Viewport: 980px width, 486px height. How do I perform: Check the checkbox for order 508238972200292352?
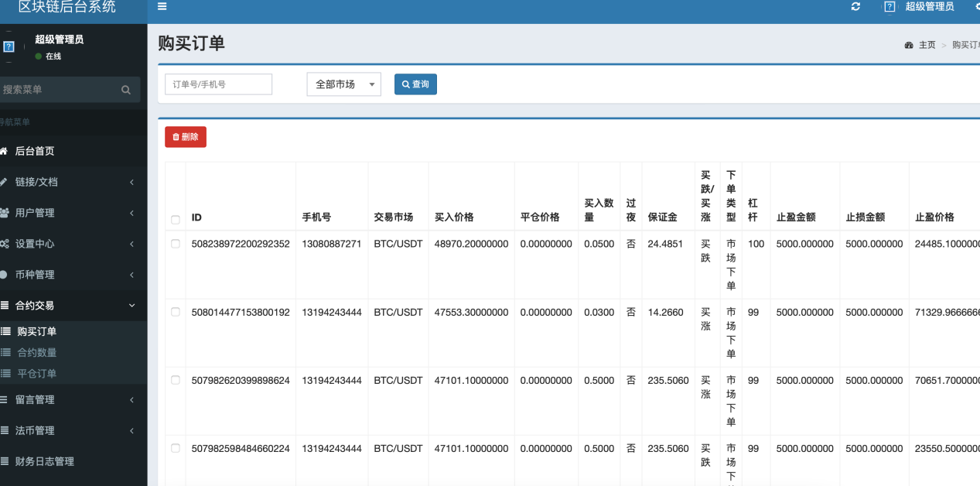click(175, 242)
